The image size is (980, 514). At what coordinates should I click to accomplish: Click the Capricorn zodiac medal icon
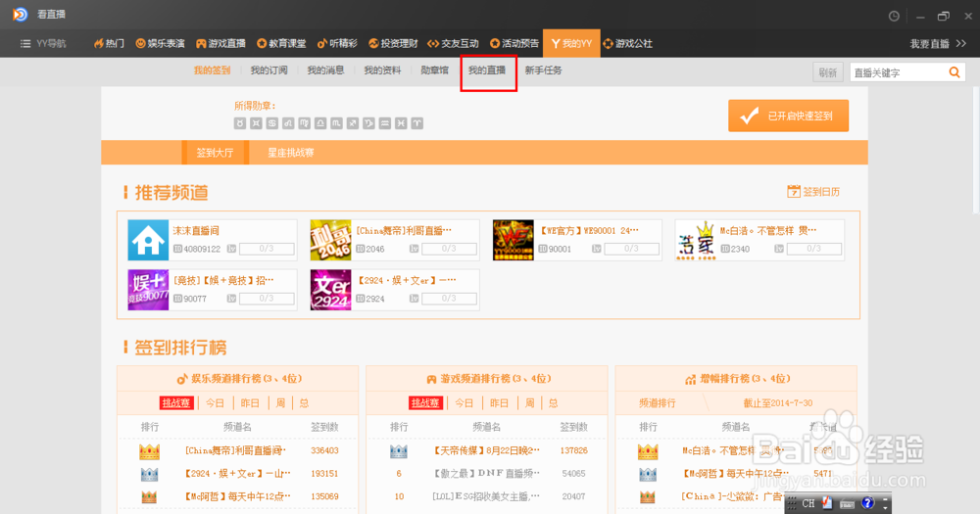coord(368,123)
